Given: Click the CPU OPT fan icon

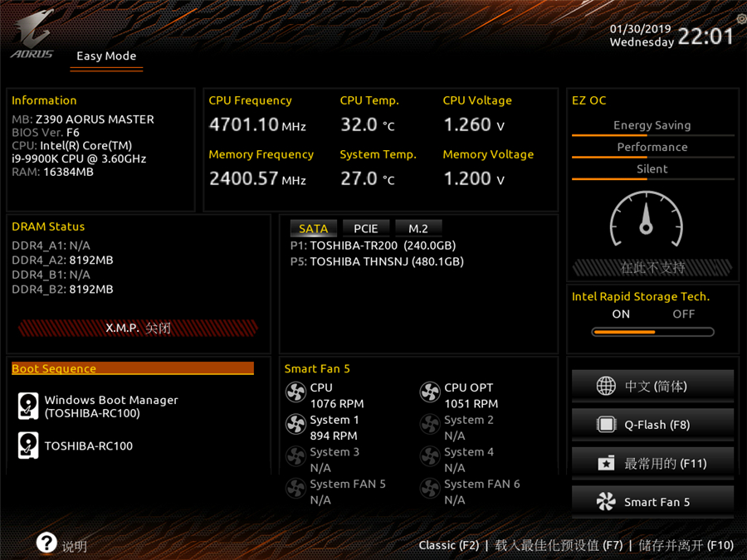Looking at the screenshot, I should (x=430, y=392).
